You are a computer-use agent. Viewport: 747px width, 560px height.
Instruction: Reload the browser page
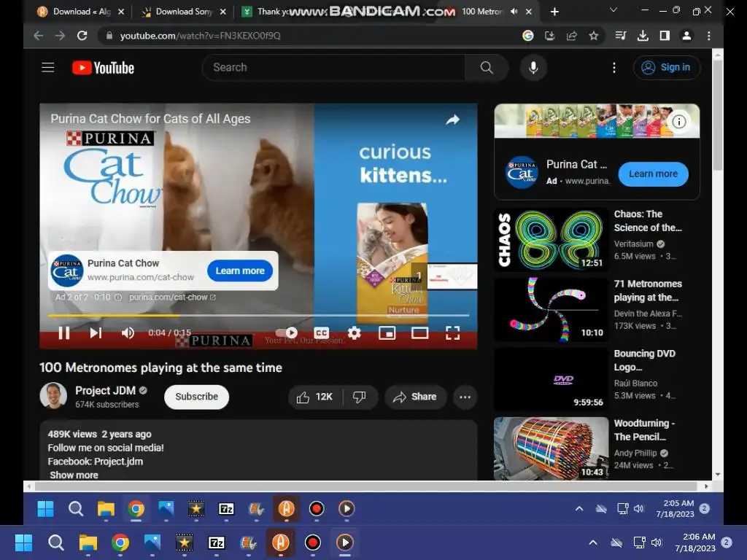click(82, 36)
